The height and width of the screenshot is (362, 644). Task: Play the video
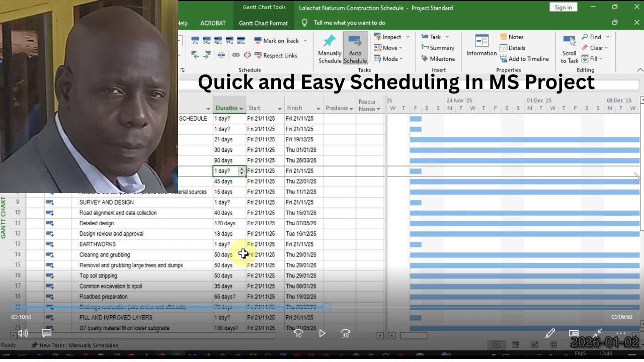[322, 333]
